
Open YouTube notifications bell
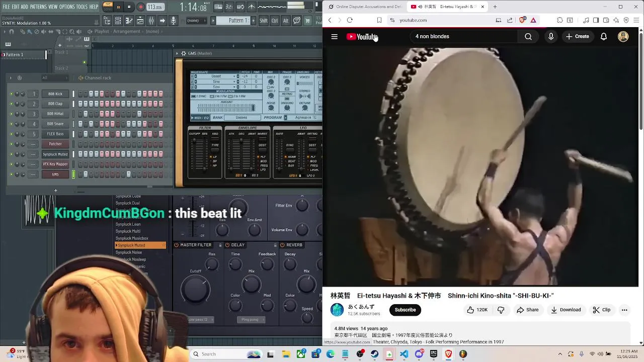[604, 36]
